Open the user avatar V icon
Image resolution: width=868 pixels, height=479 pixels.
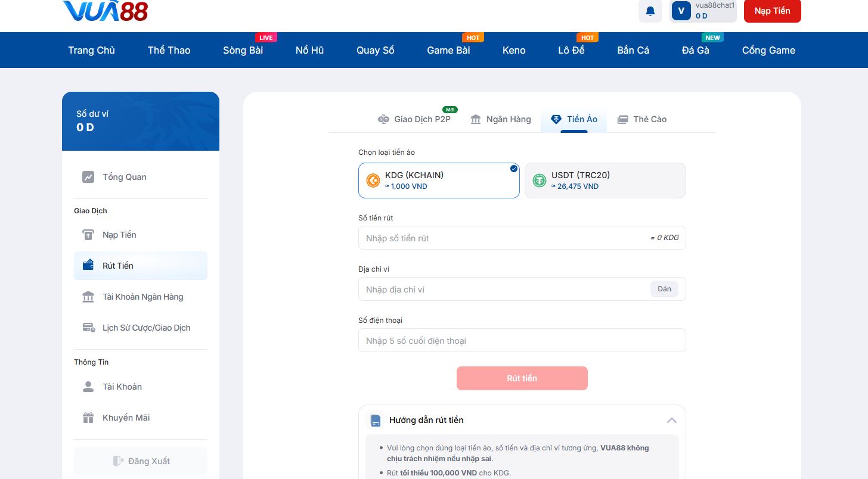click(681, 11)
